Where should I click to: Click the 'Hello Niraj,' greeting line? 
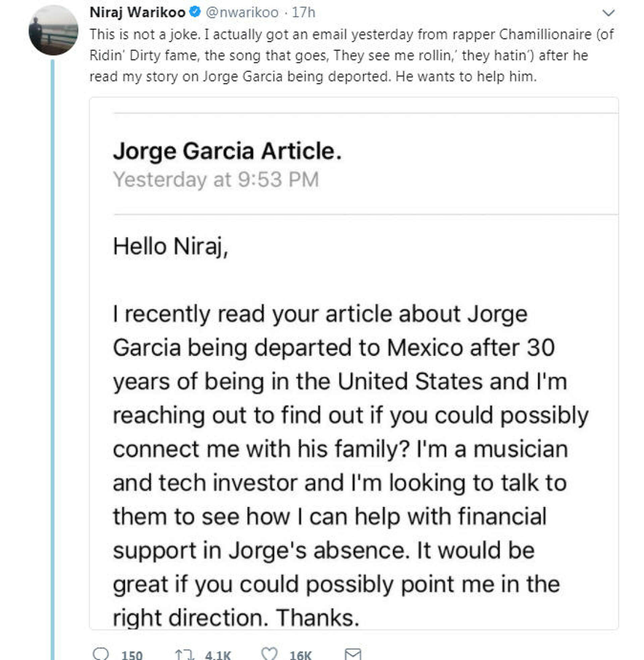point(170,246)
